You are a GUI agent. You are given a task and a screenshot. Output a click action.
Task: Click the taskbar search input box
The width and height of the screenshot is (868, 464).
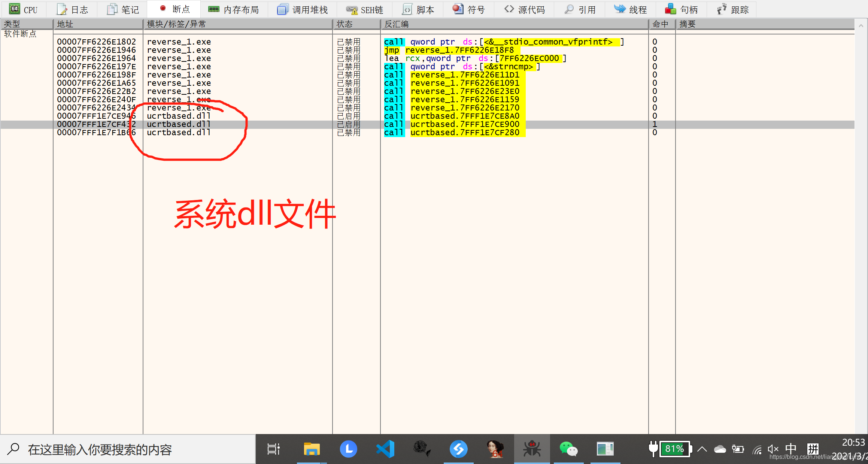112,449
